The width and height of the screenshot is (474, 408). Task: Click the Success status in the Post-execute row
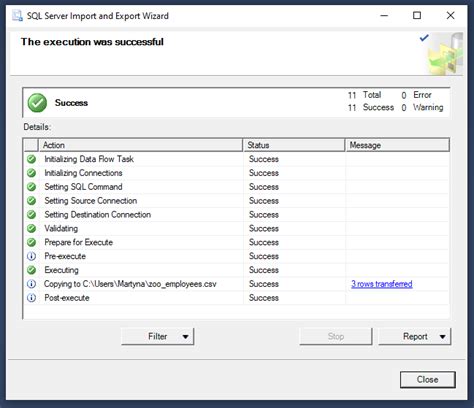coord(264,298)
